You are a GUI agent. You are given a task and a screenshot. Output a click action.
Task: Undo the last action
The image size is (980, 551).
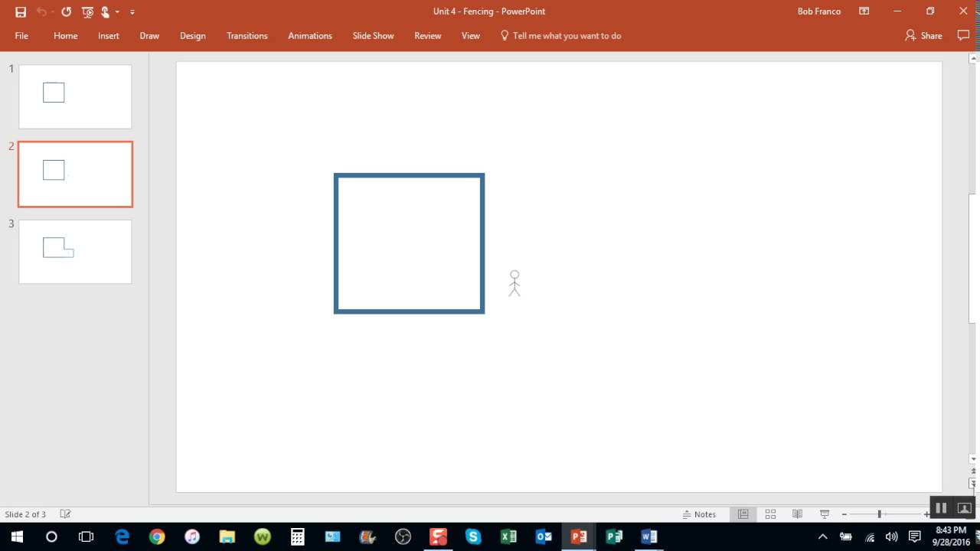point(41,11)
